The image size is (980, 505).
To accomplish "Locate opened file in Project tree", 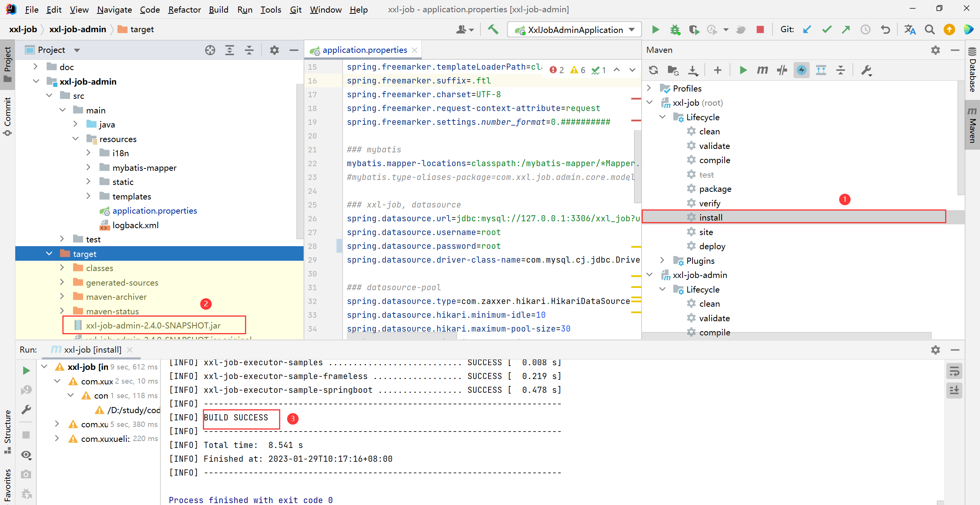I will click(210, 50).
